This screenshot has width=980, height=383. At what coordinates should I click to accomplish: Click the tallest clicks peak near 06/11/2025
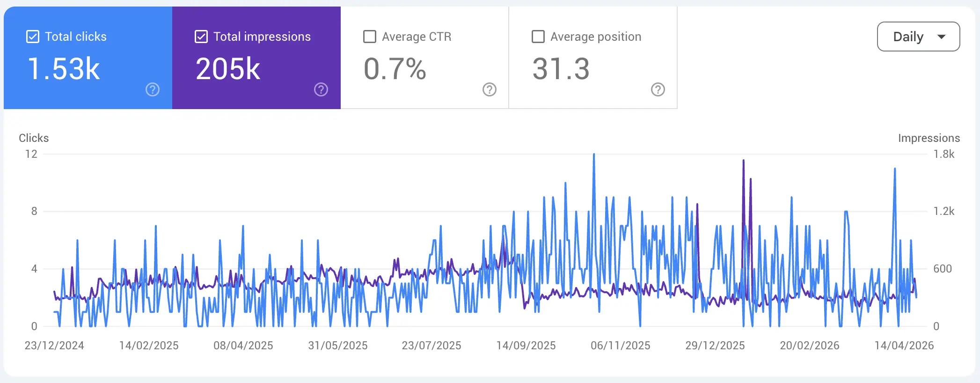pyautogui.click(x=594, y=155)
